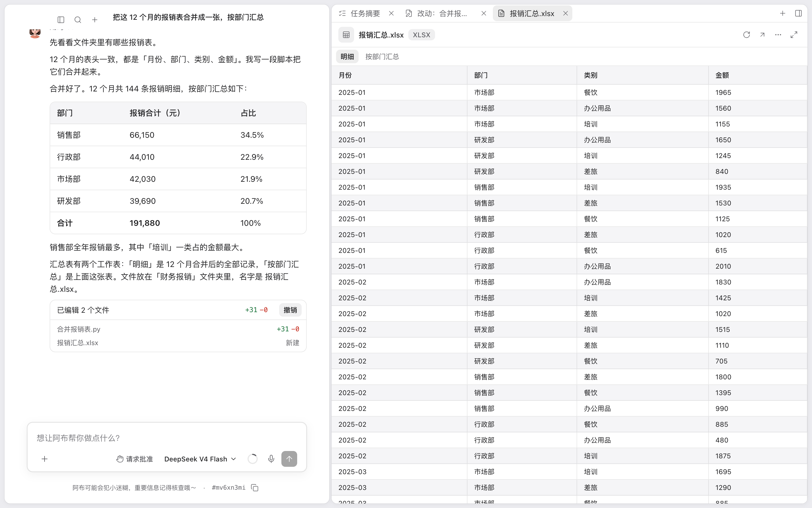The image size is (812, 508).
Task: Toggle the right side panel layout icon
Action: point(798,14)
